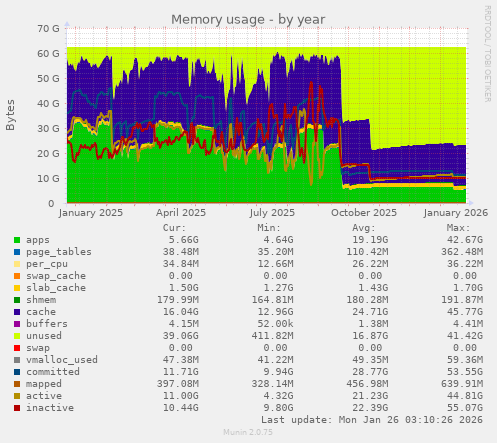Select the shmem legend label
Image resolution: width=497 pixels, height=443 pixels.
(x=41, y=300)
